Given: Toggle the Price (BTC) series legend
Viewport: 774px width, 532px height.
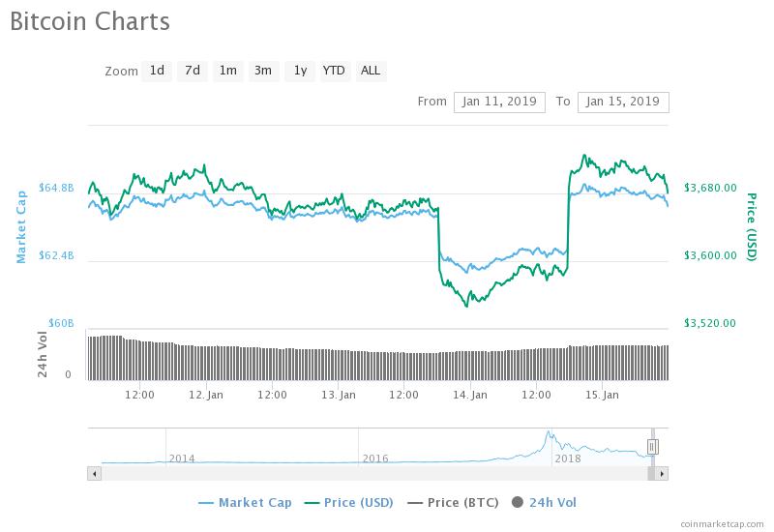Looking at the screenshot, I should pyautogui.click(x=453, y=503).
